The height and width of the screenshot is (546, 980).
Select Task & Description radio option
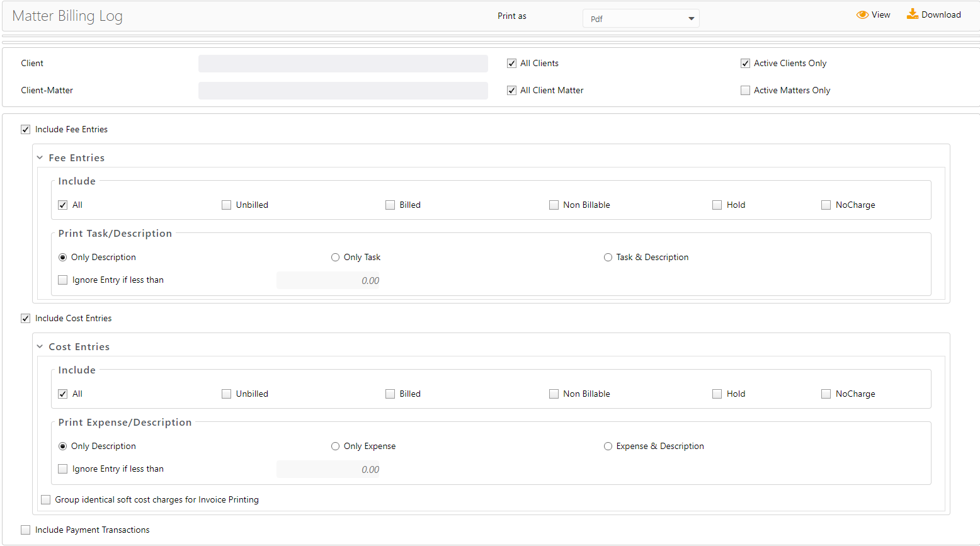(608, 258)
